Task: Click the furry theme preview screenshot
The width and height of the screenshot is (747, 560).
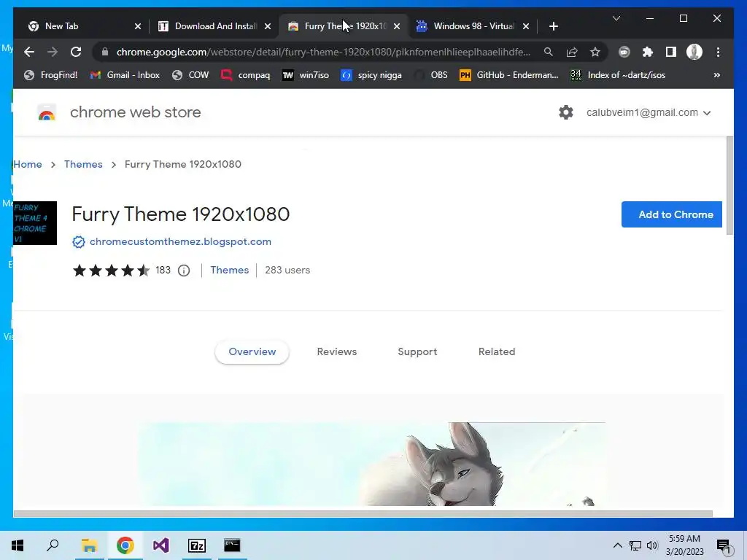Action: [x=373, y=464]
